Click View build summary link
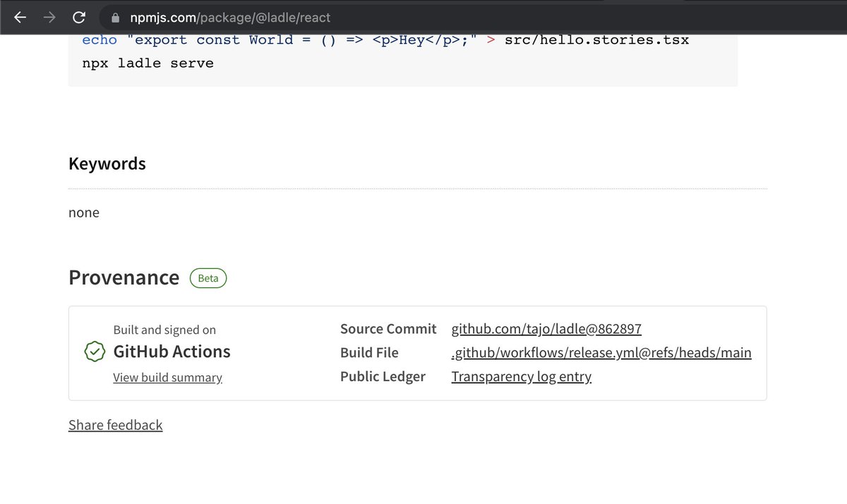 pos(167,378)
